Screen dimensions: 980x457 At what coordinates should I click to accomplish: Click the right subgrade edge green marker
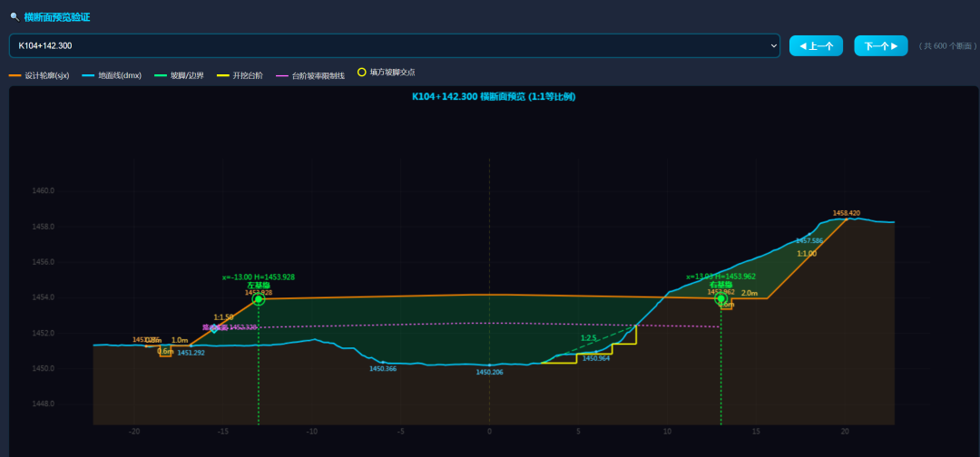tap(720, 298)
